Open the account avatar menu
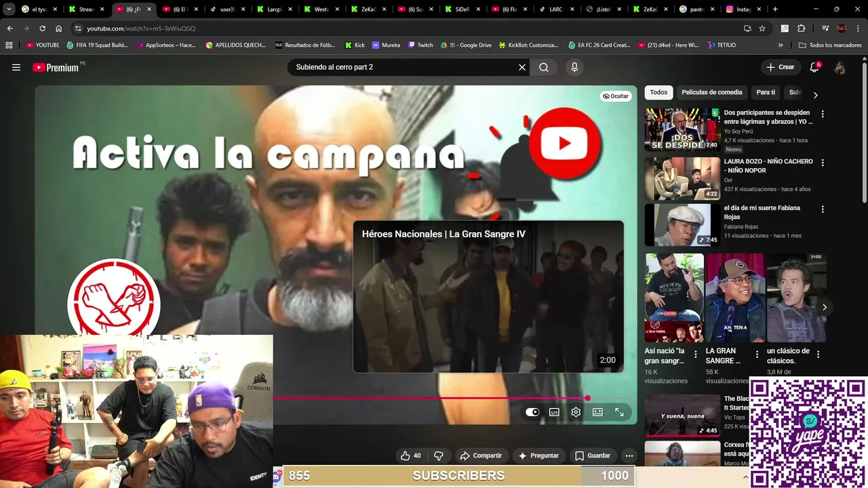This screenshot has width=868, height=488. [x=840, y=67]
